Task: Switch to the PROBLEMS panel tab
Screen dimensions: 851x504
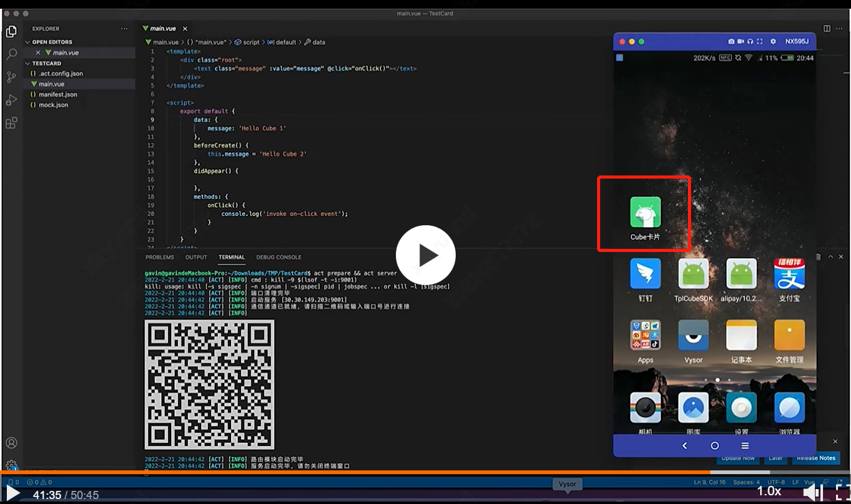Action: [160, 257]
